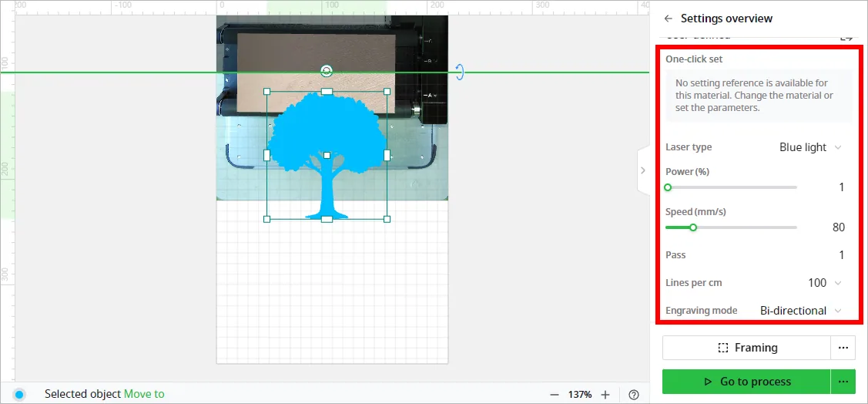The image size is (868, 404).
Task: Zoom out with the minus icon
Action: (554, 395)
